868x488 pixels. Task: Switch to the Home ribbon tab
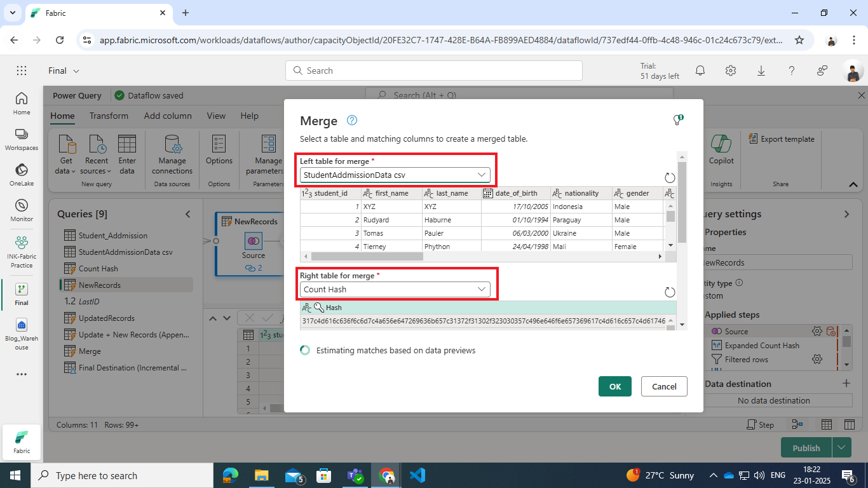(x=62, y=116)
